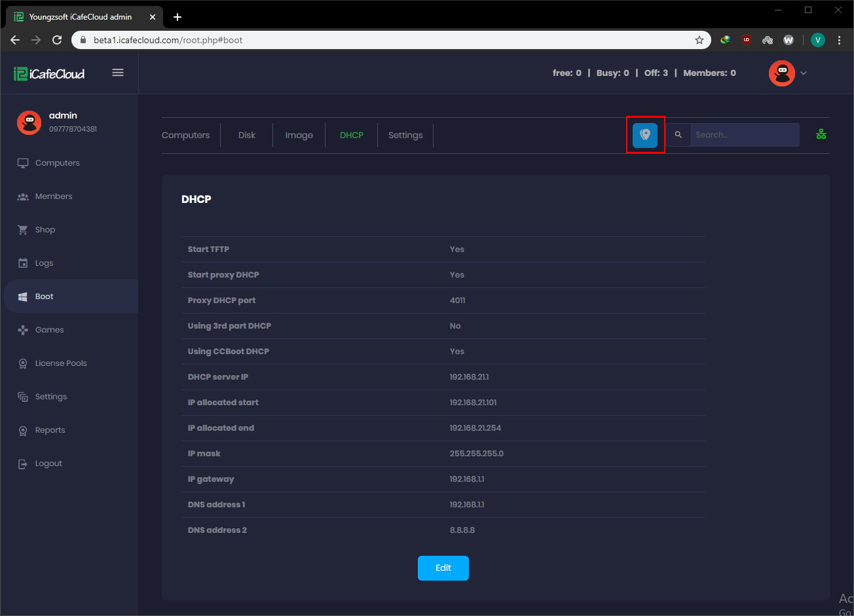Image resolution: width=854 pixels, height=616 pixels.
Task: Click the Edit button
Action: (443, 568)
